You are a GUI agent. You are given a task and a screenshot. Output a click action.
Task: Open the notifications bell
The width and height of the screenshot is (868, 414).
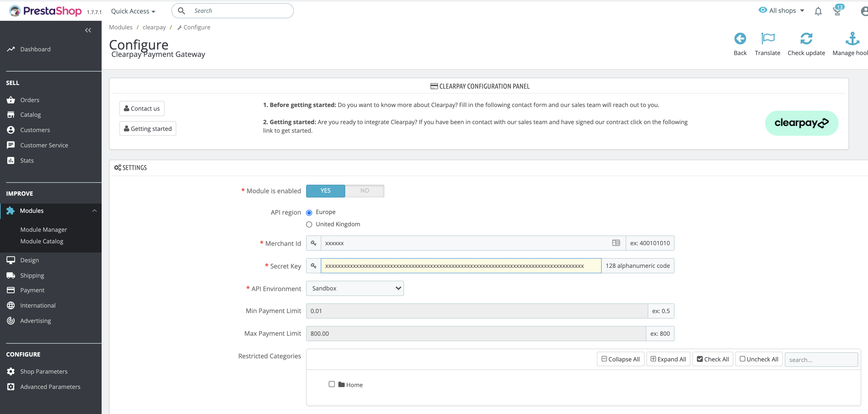818,11
